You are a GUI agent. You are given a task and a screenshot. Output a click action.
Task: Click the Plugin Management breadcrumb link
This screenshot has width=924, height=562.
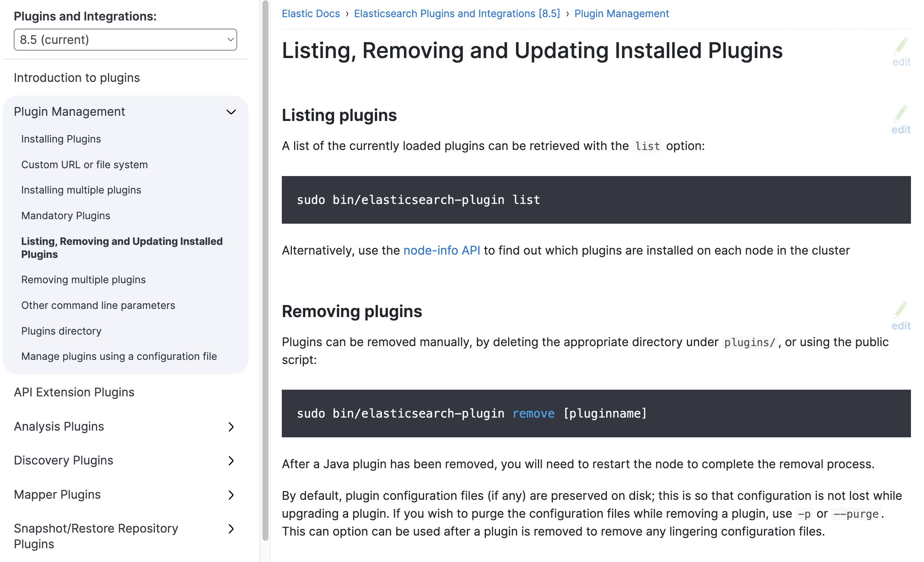click(621, 13)
